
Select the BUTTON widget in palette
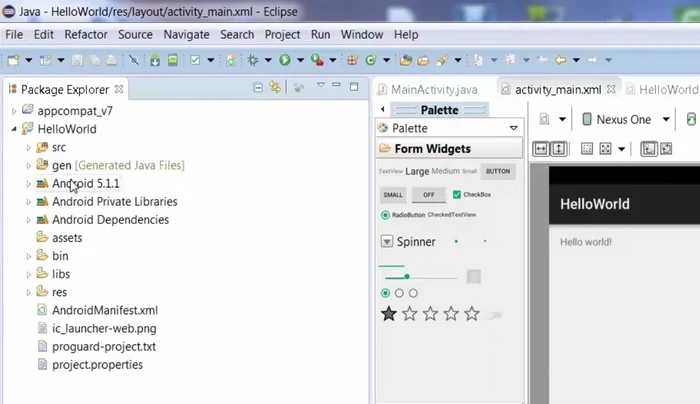(498, 171)
